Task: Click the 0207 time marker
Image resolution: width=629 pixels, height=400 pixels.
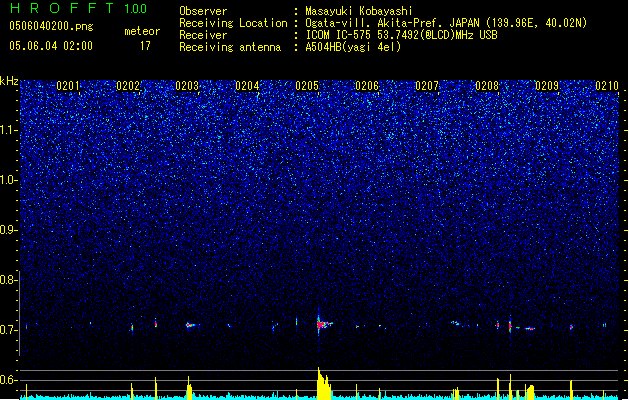Action: pos(427,86)
